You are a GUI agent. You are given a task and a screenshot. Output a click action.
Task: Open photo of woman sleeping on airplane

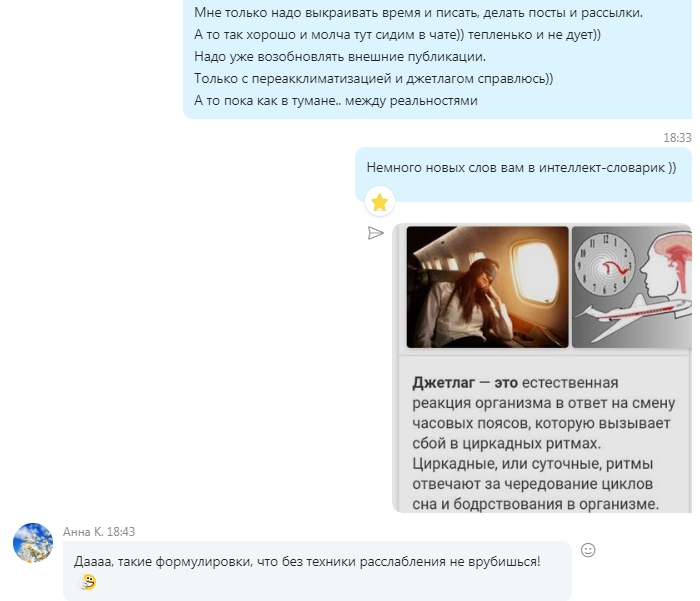[487, 287]
